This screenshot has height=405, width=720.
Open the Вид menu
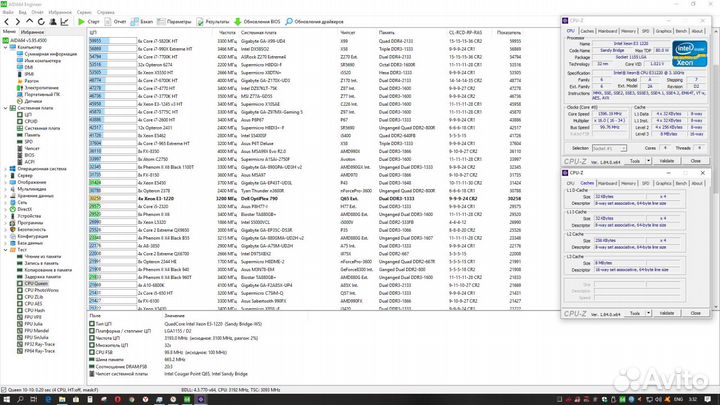click(22, 12)
